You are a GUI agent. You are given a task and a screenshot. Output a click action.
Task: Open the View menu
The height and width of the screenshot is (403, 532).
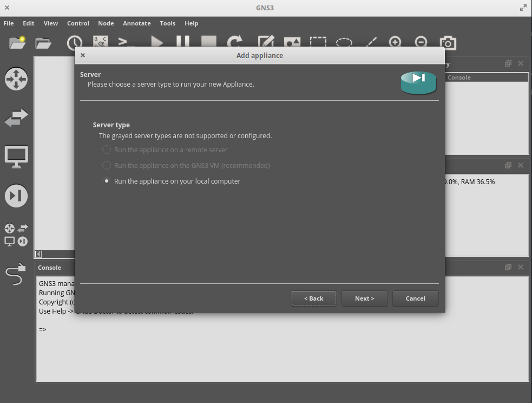pos(50,23)
